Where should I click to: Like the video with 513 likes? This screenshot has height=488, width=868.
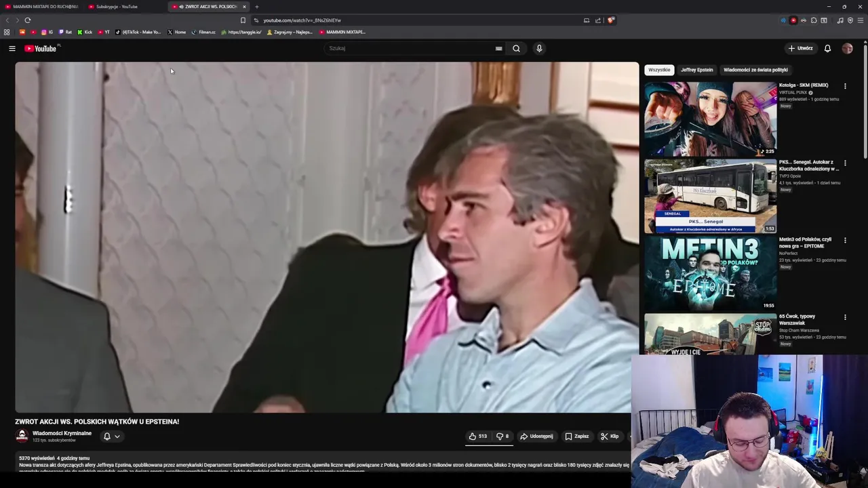477,436
